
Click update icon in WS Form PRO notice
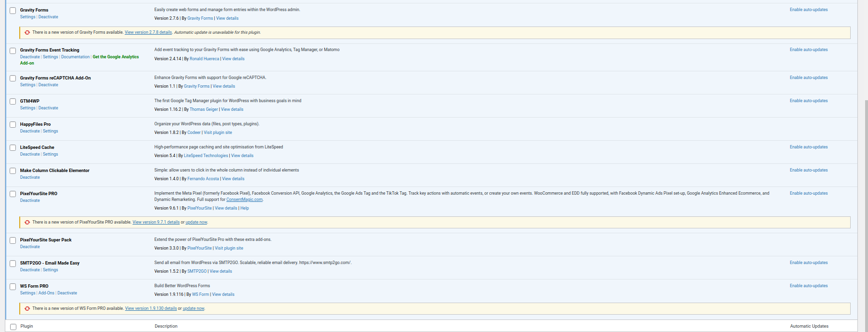click(27, 309)
